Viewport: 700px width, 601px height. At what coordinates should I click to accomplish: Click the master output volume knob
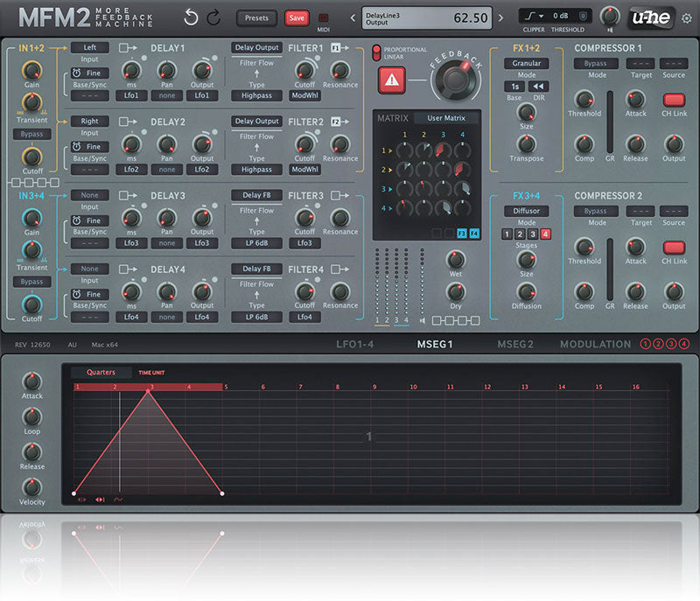pyautogui.click(x=609, y=16)
